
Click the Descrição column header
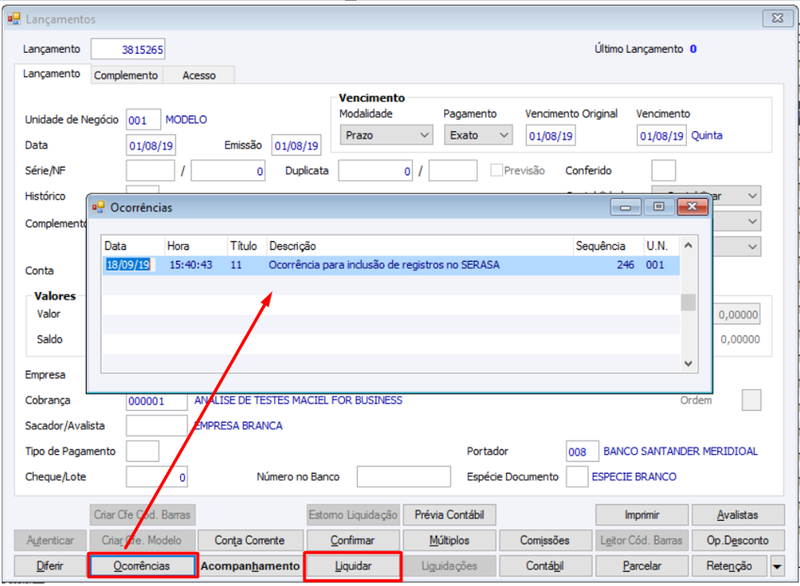(x=420, y=246)
